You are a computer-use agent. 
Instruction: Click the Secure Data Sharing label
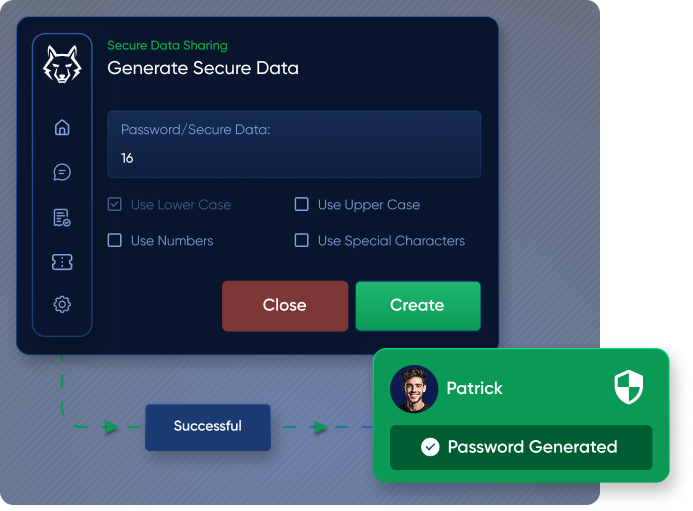167,45
